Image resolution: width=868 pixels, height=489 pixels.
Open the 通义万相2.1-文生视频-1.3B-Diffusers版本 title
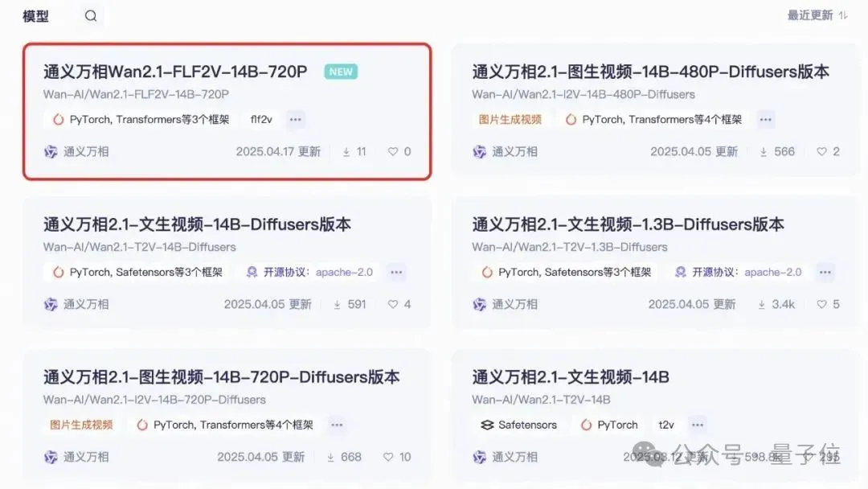628,224
